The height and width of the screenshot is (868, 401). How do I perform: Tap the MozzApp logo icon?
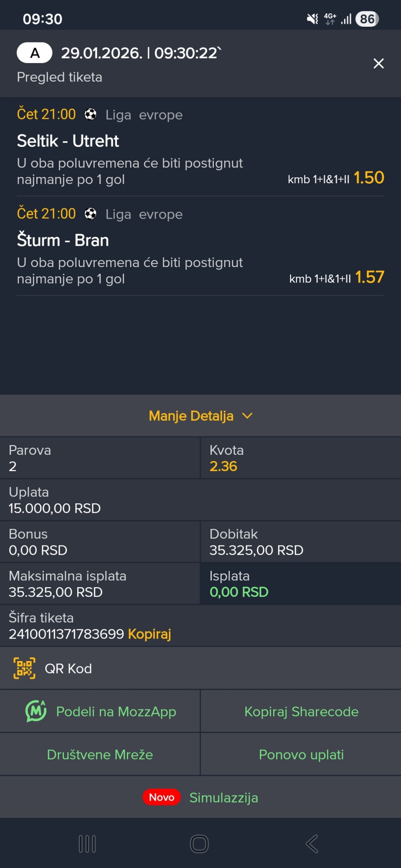click(36, 711)
